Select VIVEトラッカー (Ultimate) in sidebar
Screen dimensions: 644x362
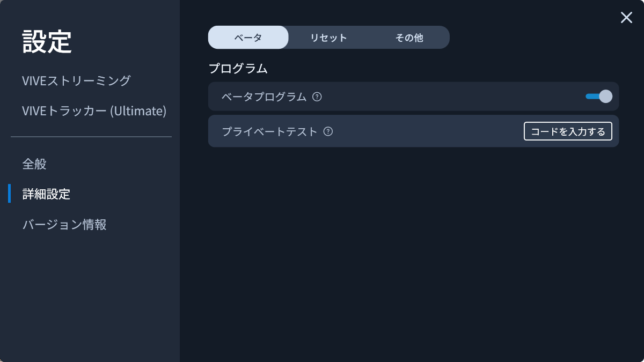tap(94, 111)
